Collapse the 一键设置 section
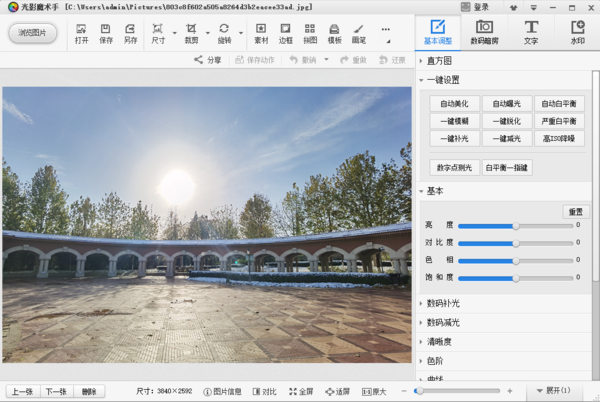 (442, 80)
